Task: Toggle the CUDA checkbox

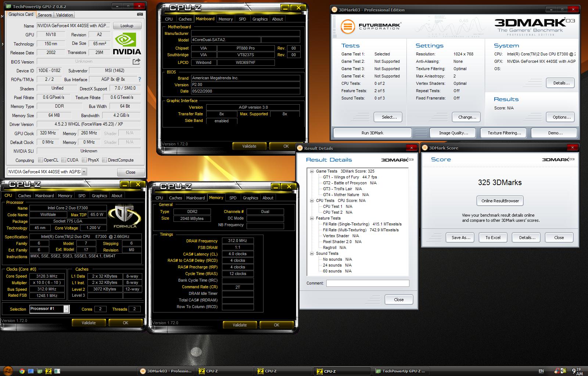Action: (64, 160)
